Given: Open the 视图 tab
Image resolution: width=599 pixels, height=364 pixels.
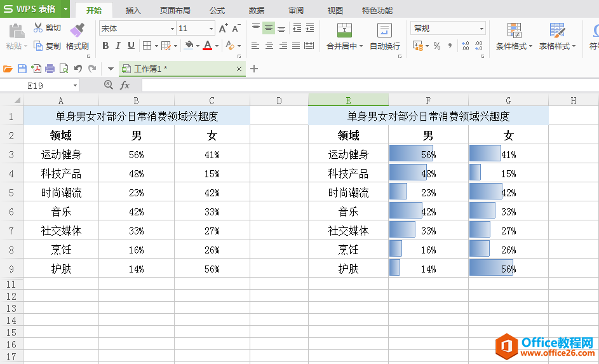Looking at the screenshot, I should 335,10.
